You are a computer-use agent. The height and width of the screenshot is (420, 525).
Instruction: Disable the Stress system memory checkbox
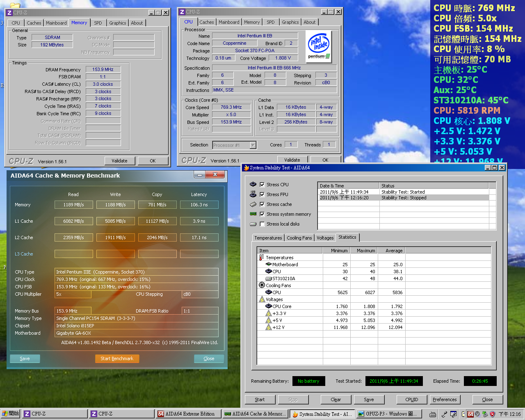[x=262, y=214]
